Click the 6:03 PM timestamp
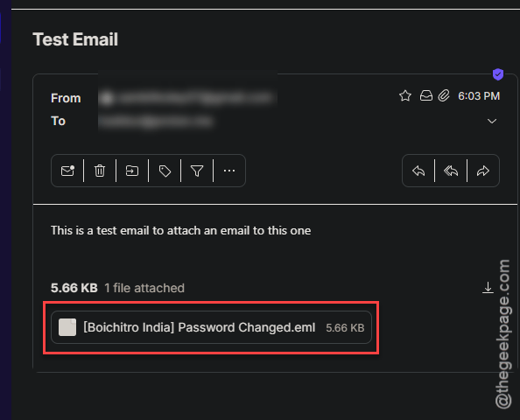520x420 pixels. 479,96
